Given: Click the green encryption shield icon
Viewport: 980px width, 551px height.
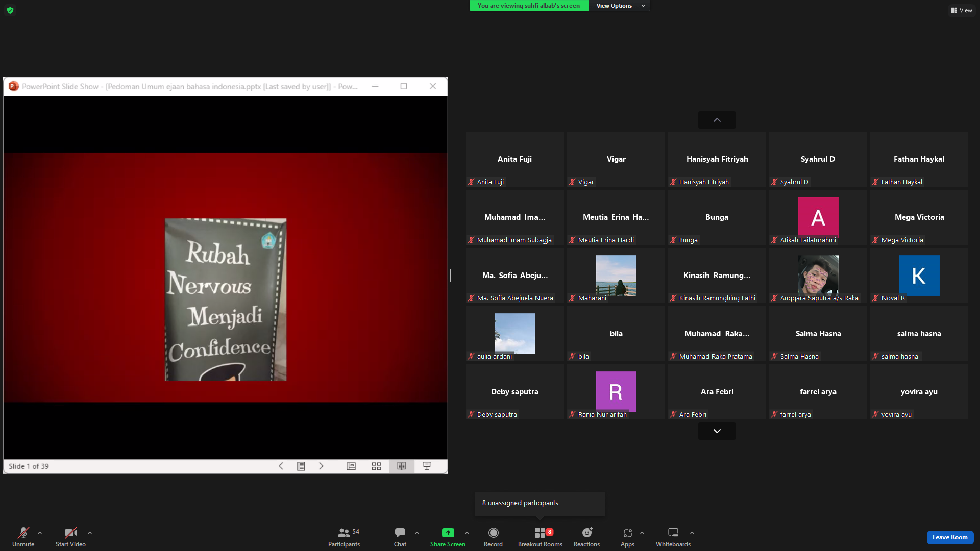Looking at the screenshot, I should point(10,10).
